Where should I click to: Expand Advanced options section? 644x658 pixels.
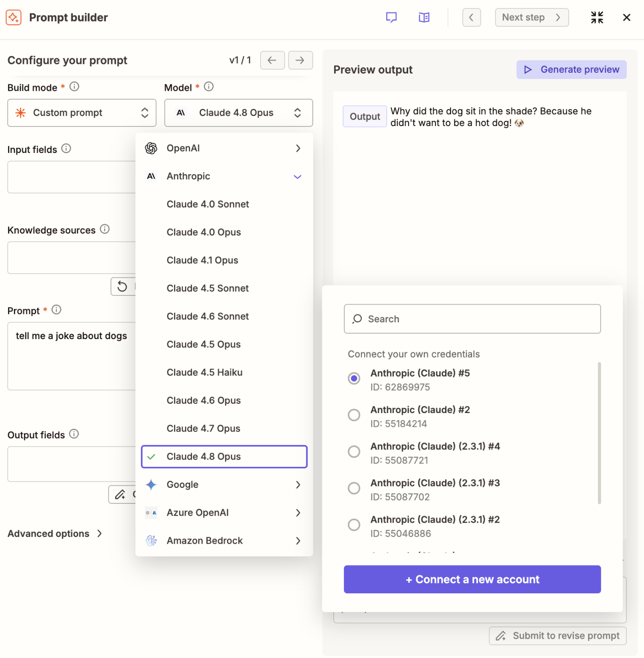coord(55,534)
